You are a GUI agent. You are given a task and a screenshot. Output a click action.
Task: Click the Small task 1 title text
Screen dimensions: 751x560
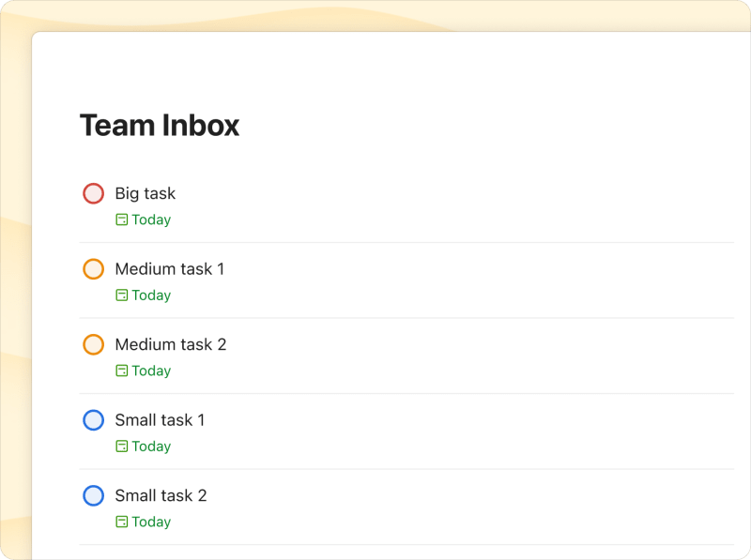coord(161,420)
